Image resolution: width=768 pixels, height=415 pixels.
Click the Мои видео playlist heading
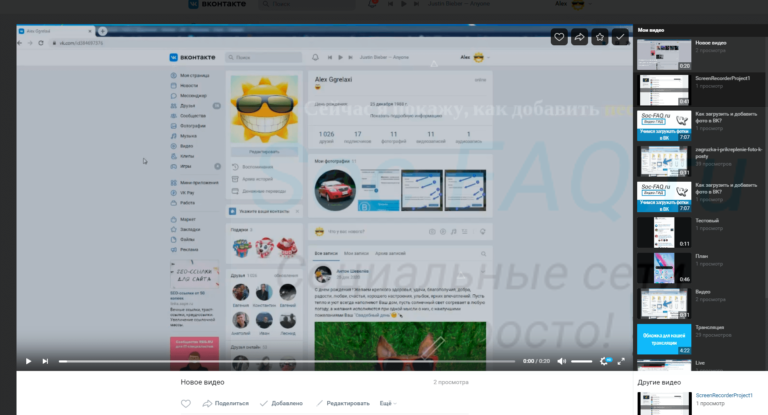pyautogui.click(x=650, y=30)
